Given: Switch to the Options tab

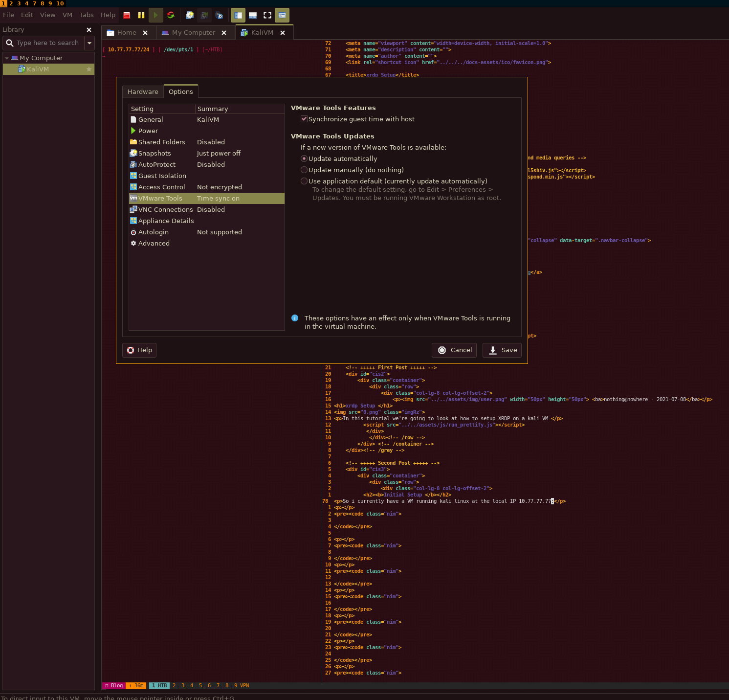Looking at the screenshot, I should click(x=181, y=91).
